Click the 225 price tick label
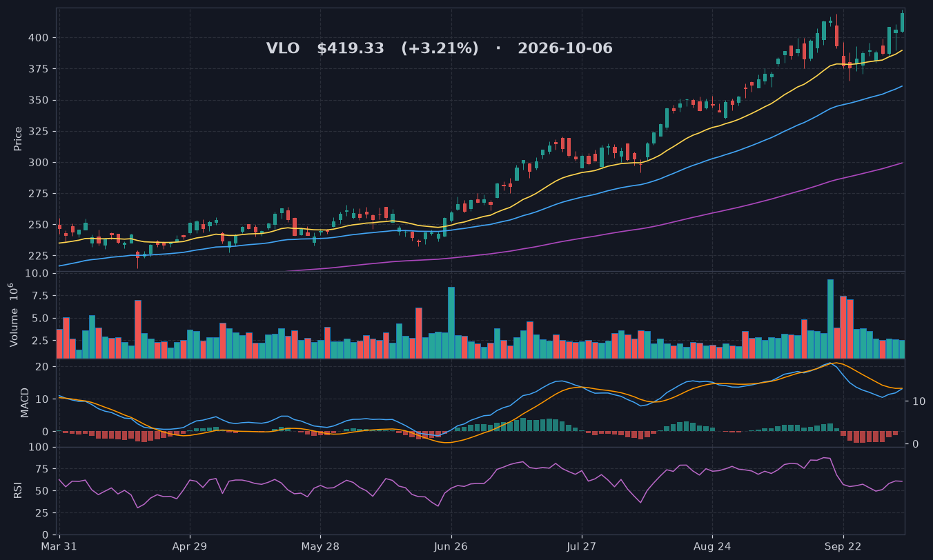 (x=39, y=256)
